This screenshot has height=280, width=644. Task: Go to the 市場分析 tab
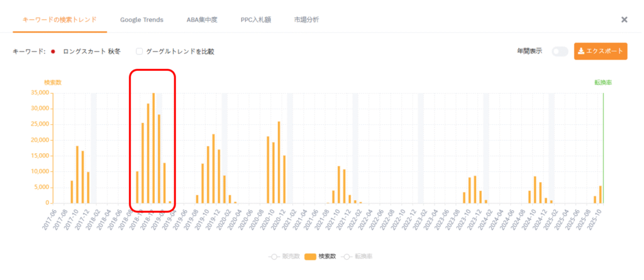306,19
